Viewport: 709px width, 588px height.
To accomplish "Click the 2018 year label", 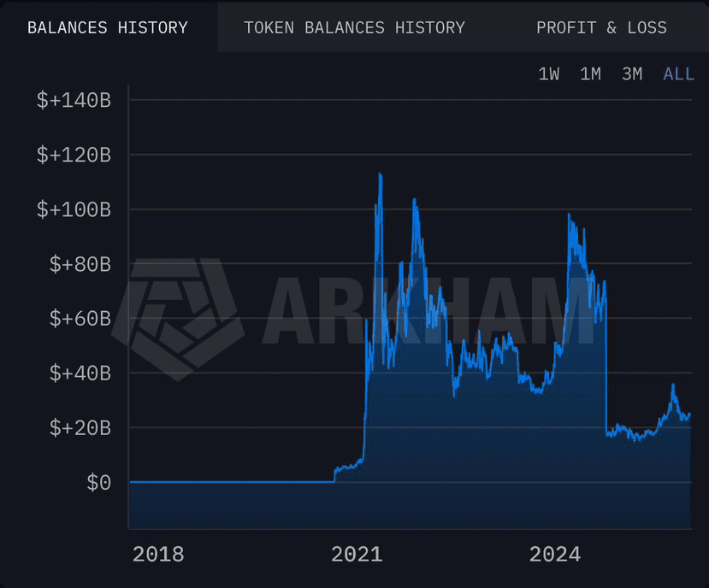I will coord(158,555).
